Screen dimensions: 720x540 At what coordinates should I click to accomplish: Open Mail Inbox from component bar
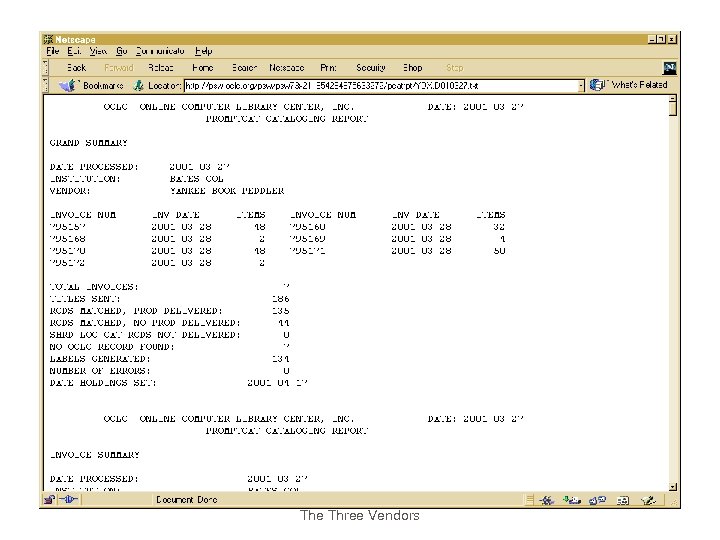[572, 500]
